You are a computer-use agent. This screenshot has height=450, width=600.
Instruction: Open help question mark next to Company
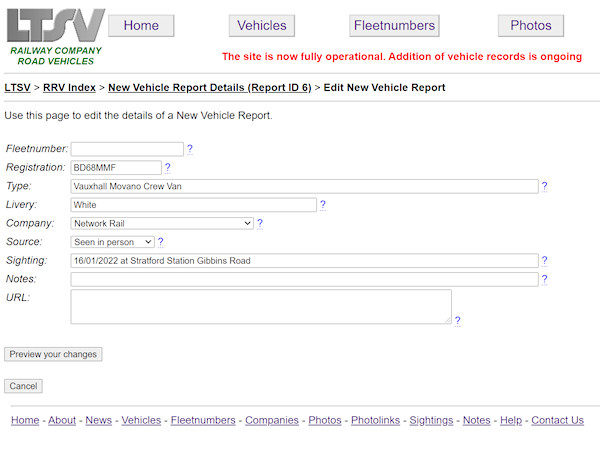pyautogui.click(x=260, y=224)
